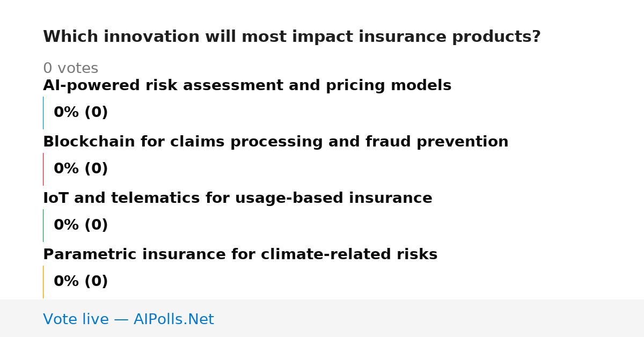The image size is (644, 337).
Task: Click the gray footer bar area
Action: click(322, 318)
